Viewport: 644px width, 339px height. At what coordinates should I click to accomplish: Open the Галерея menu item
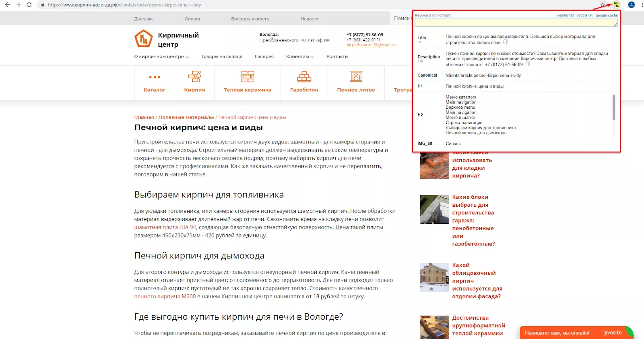coord(264,57)
